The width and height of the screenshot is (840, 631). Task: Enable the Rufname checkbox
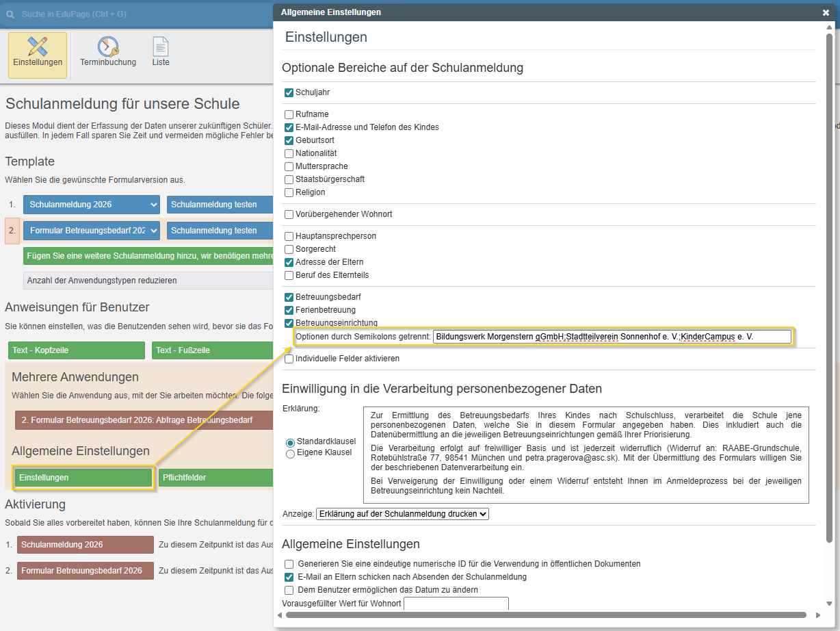tap(289, 114)
